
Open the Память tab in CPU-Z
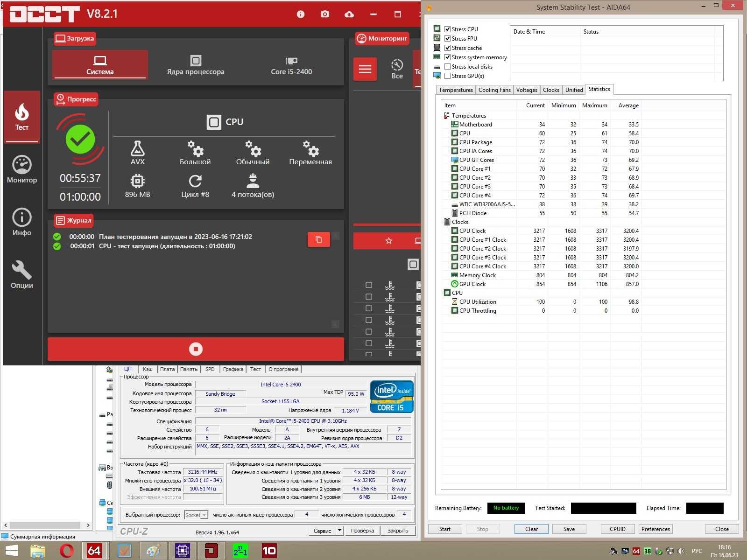point(189,369)
